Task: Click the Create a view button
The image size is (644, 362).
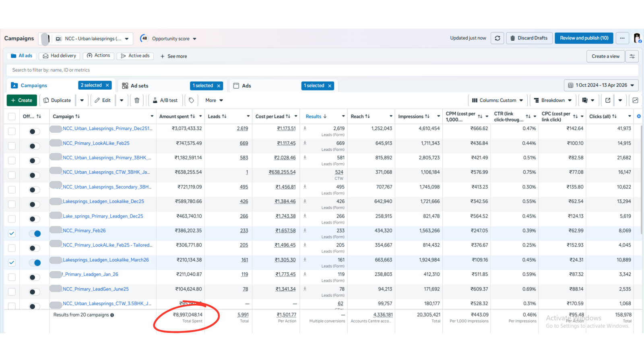Action: (605, 56)
